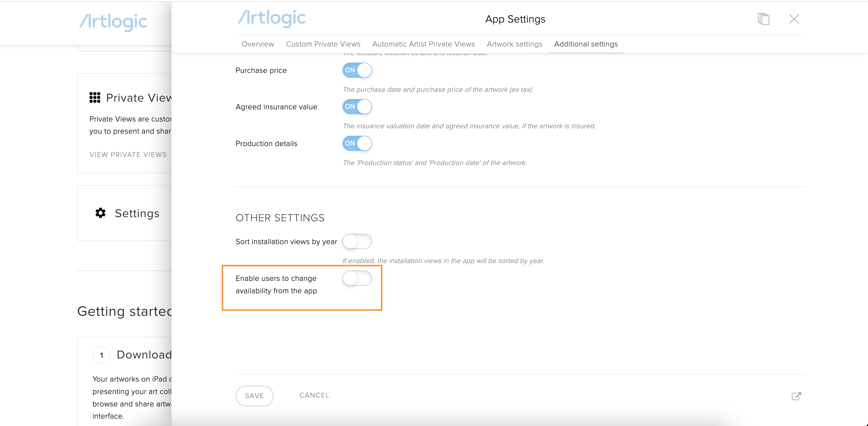Click the open-in-new-window icon at bottom right

pyautogui.click(x=796, y=396)
